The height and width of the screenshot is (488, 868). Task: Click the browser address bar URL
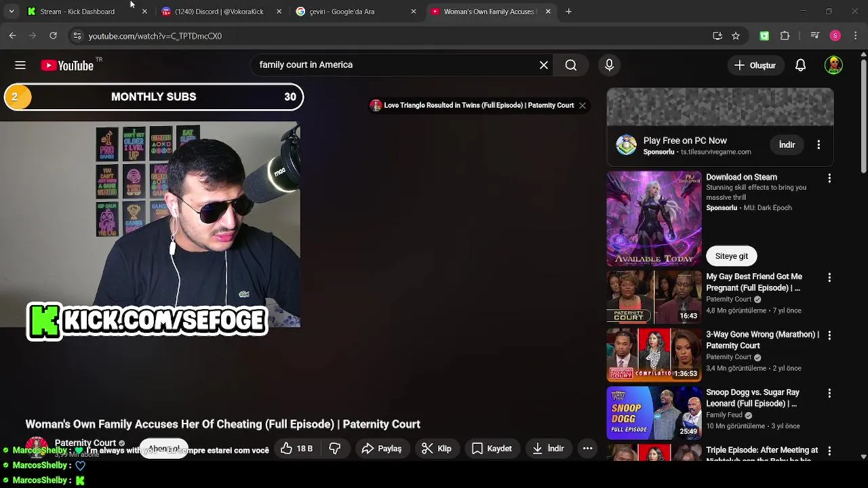click(155, 36)
